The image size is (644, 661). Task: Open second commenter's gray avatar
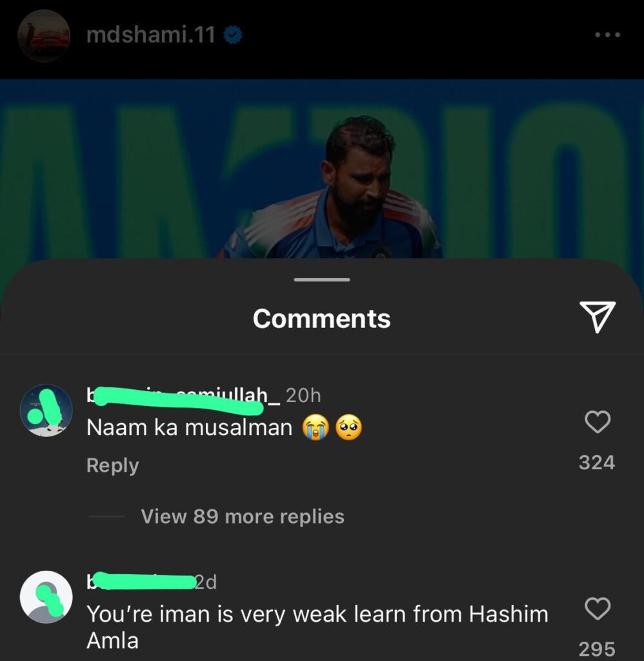(x=46, y=596)
